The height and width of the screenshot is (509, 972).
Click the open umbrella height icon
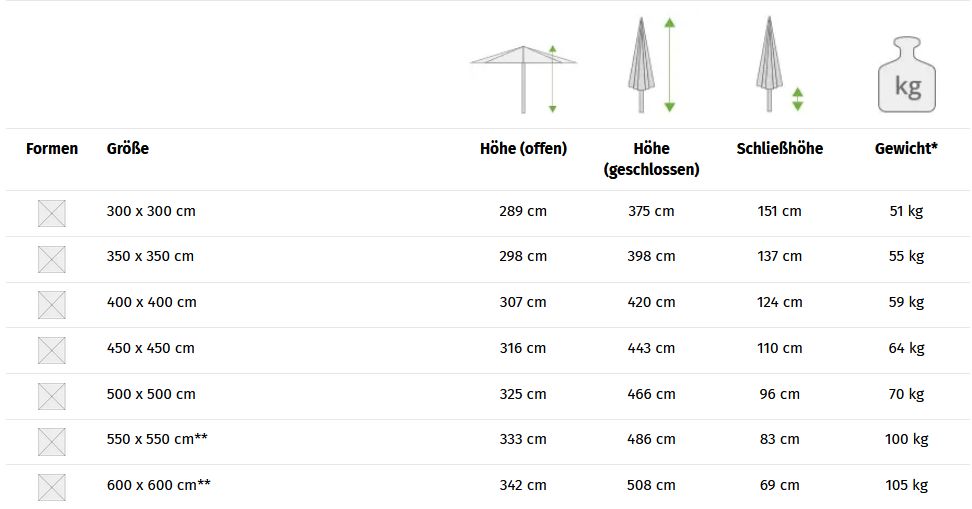pyautogui.click(x=523, y=79)
